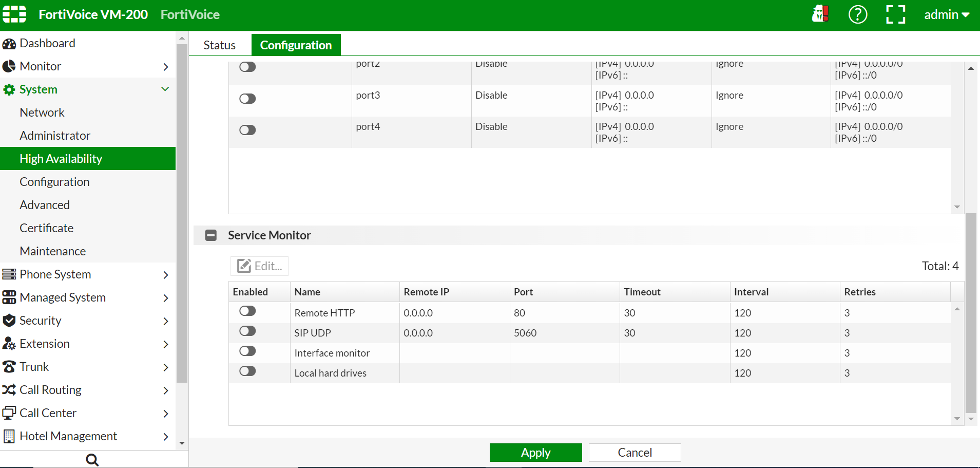Screen dimensions: 980x468
Task: Click the fullscreen icon in the header
Action: coord(895,14)
